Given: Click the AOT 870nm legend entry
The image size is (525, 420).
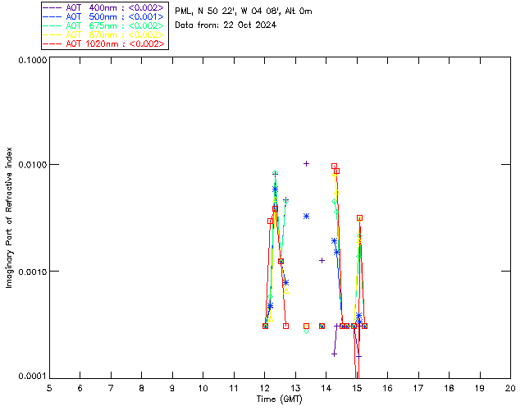Looking at the screenshot, I should (103, 34).
